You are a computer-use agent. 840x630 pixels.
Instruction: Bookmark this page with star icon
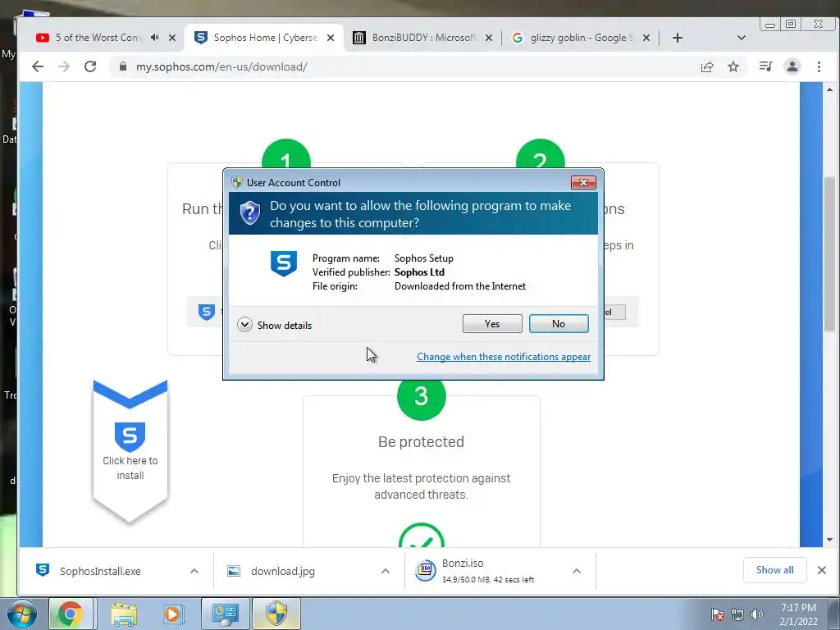(x=733, y=66)
